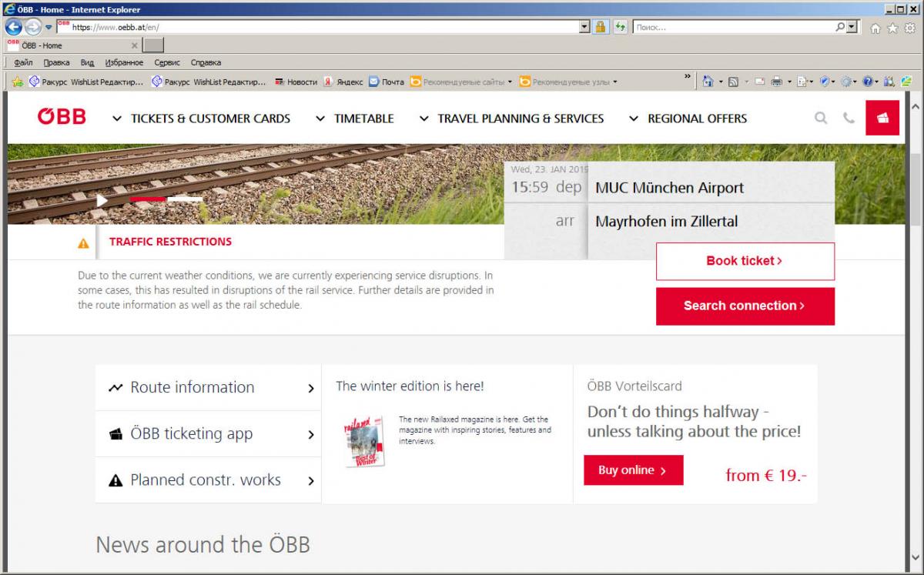This screenshot has width=924, height=575.
Task: Open the Почта favorites bar link
Action: tap(386, 82)
